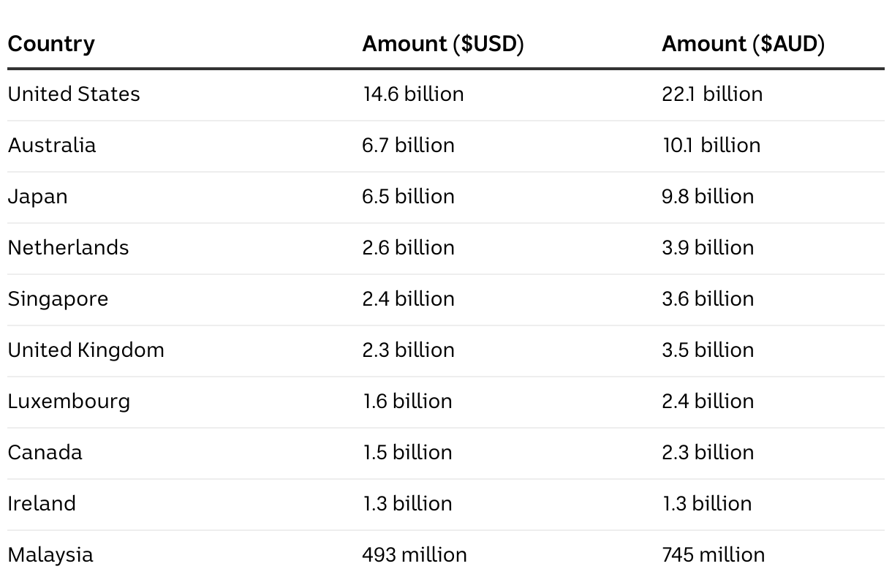The height and width of the screenshot is (588, 892).
Task: Select the United Kingdom country cell
Action: [86, 350]
